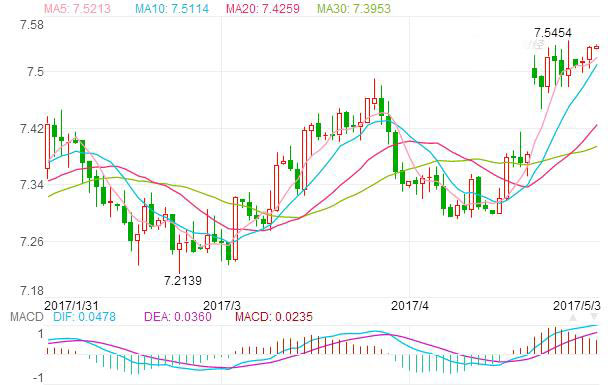This screenshot has height=385, width=609.
Task: Toggle the MA20 indicator label
Action: pyautogui.click(x=263, y=9)
